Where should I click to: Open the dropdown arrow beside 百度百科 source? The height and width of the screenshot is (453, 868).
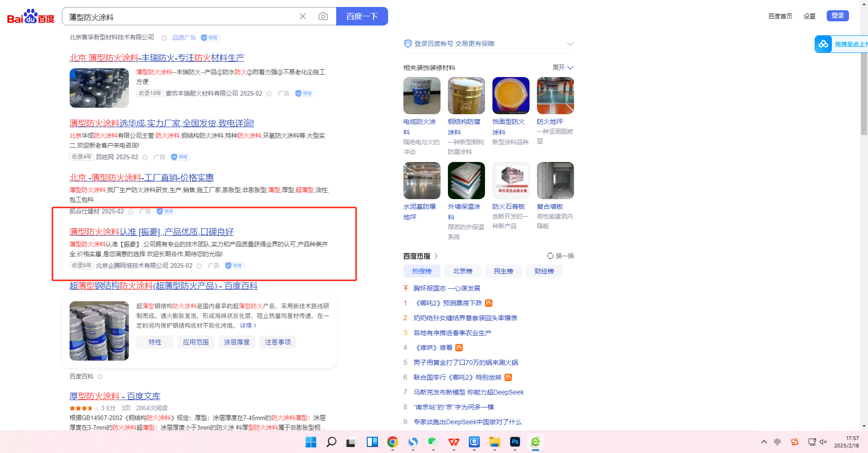pyautogui.click(x=101, y=377)
